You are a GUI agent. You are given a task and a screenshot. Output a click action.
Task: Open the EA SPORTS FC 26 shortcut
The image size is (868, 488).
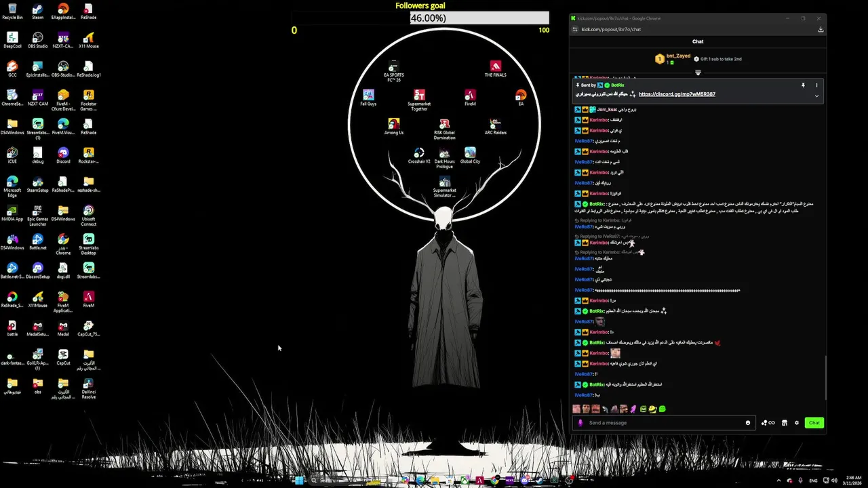click(393, 72)
